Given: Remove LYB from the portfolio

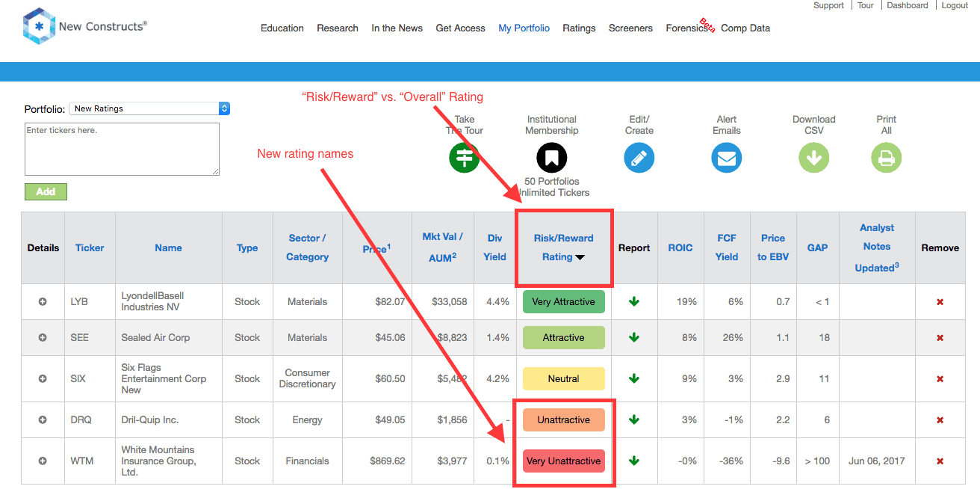Looking at the screenshot, I should point(940,301).
